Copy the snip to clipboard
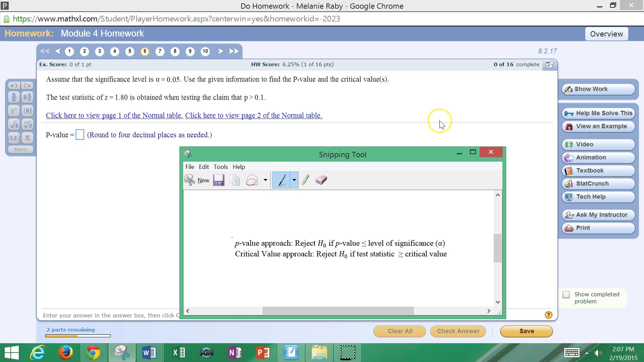644x362 pixels. click(235, 180)
